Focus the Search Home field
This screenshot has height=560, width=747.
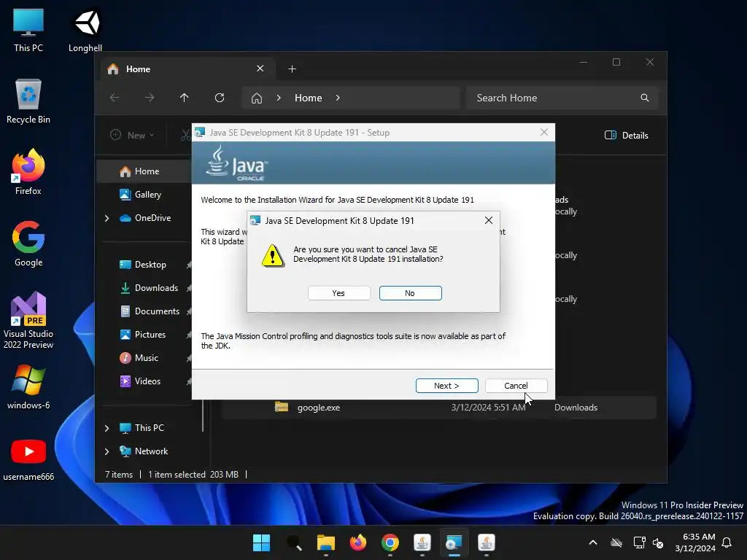click(x=562, y=98)
